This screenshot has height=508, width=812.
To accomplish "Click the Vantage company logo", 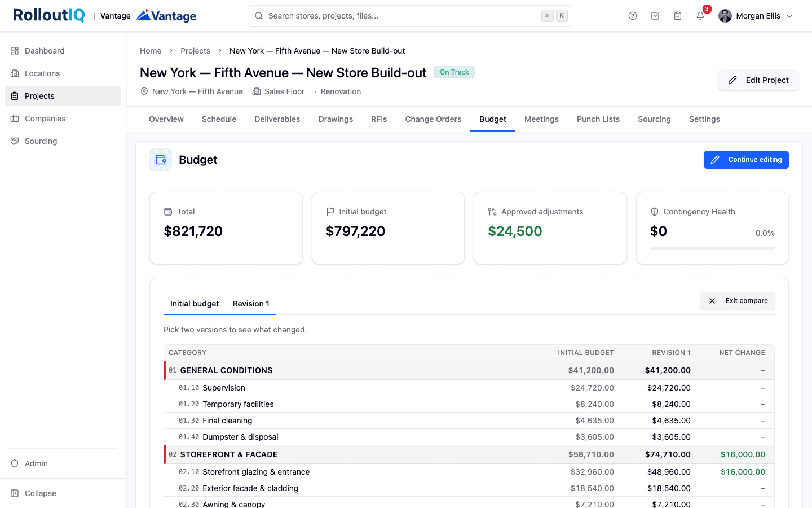I will [x=166, y=16].
